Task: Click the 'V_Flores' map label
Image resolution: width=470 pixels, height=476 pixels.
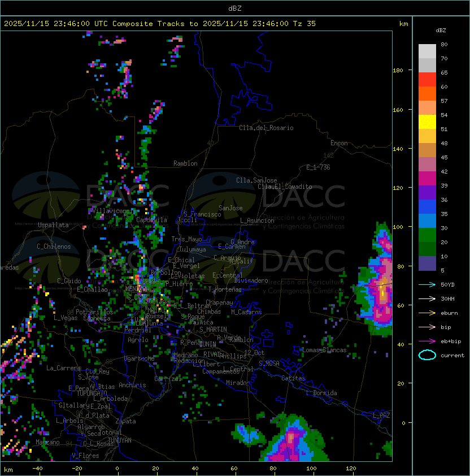Action: [85, 456]
